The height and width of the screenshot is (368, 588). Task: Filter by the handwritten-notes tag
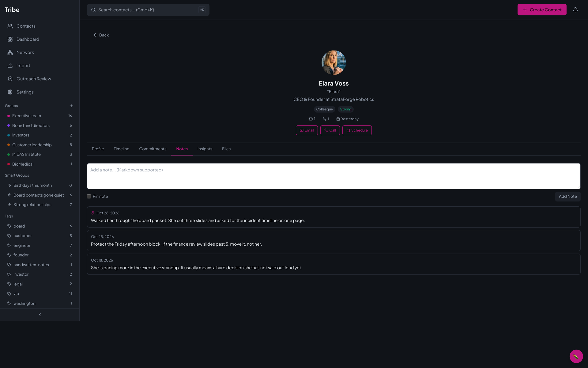[40, 265]
